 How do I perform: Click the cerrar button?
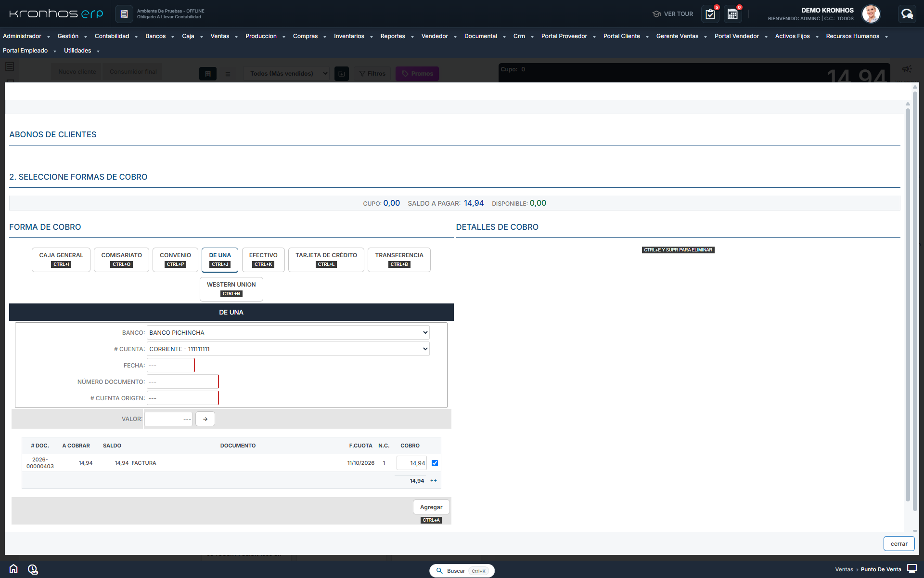click(x=899, y=544)
